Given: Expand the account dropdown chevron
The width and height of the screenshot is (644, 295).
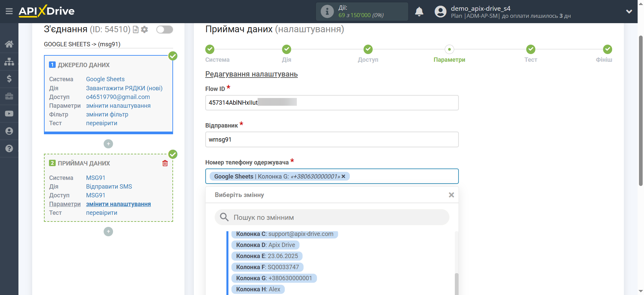Looking at the screenshot, I should 629,11.
